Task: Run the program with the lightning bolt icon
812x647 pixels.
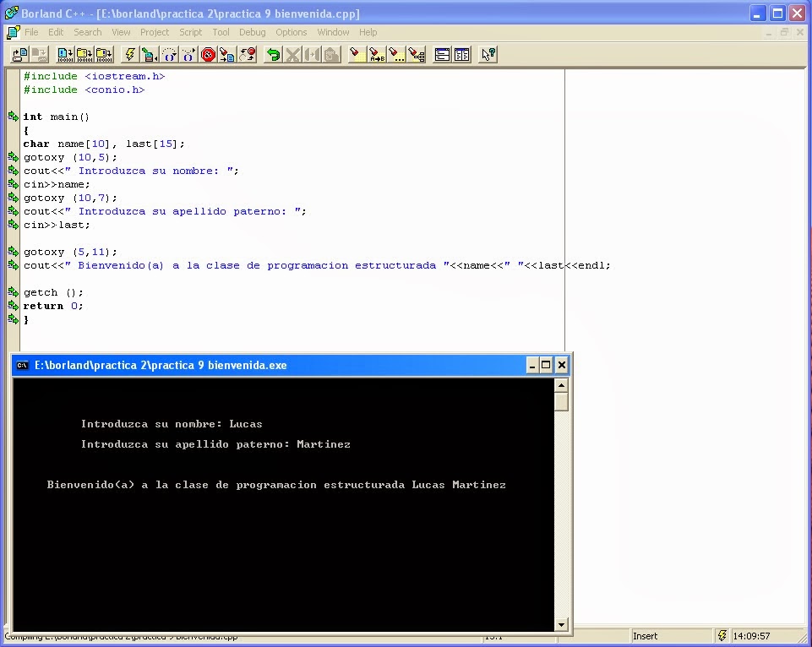Action: coord(128,54)
